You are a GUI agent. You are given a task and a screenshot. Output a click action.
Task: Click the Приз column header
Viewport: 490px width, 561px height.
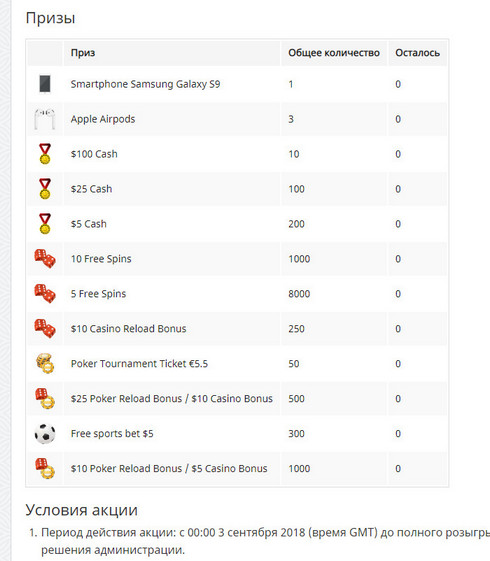pos(83,53)
